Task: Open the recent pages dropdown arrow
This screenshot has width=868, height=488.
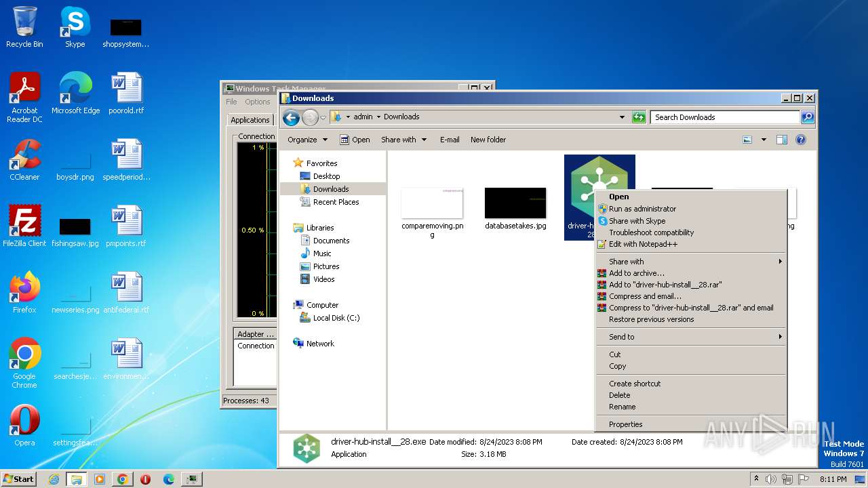Action: [323, 117]
